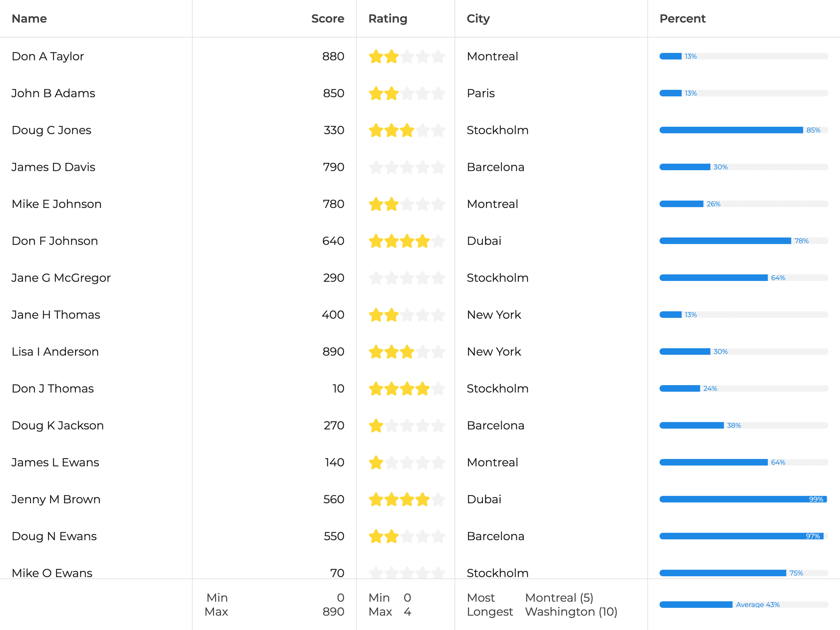
Task: Select the first star in James D Davis's rating
Action: click(x=377, y=167)
